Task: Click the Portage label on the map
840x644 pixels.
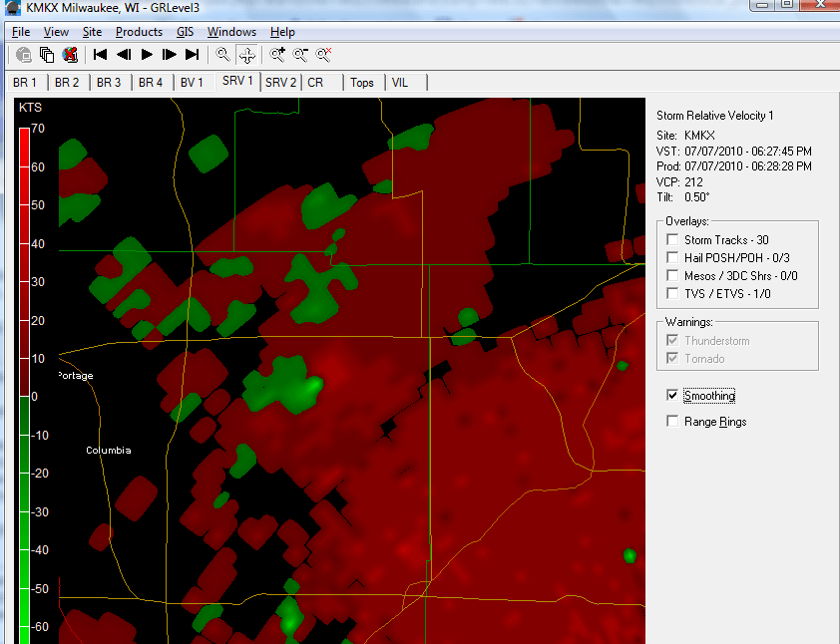Action: click(76, 376)
